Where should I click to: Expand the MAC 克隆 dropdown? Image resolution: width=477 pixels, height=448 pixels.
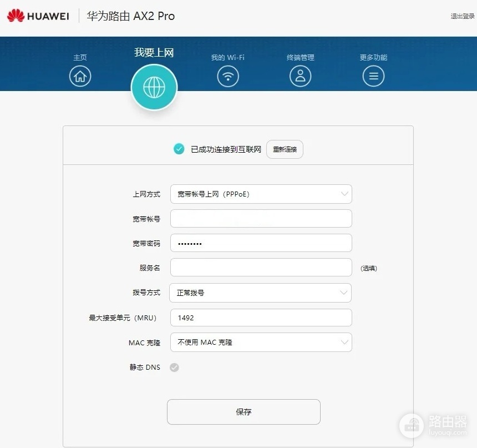point(261,343)
